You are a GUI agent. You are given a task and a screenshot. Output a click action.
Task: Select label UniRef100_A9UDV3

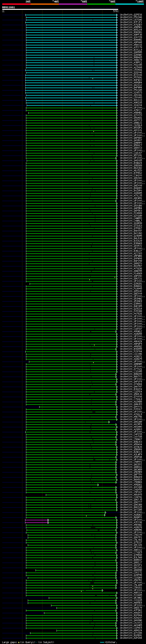click(131, 613)
